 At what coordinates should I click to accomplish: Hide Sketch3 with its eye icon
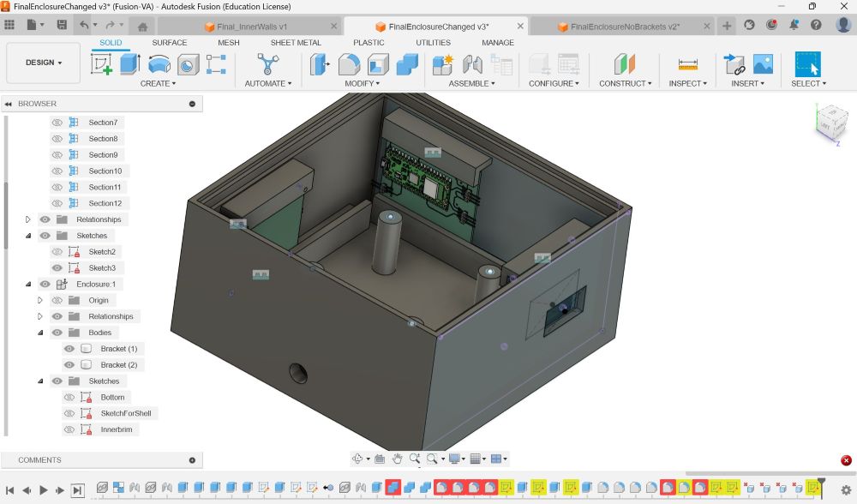(x=57, y=267)
